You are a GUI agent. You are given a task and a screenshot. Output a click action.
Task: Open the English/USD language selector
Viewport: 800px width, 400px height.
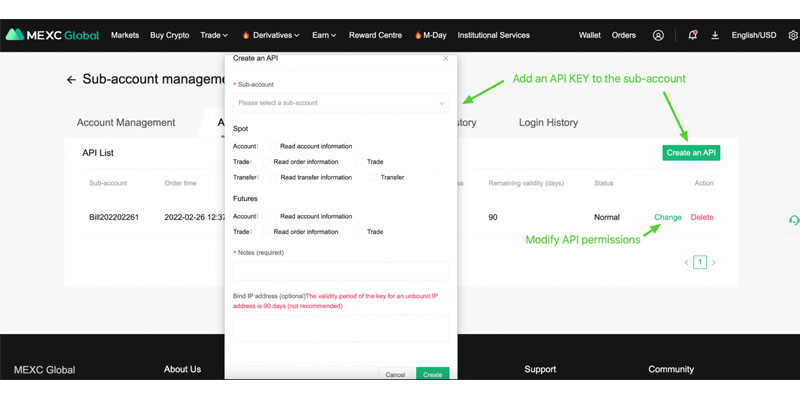[x=754, y=35]
